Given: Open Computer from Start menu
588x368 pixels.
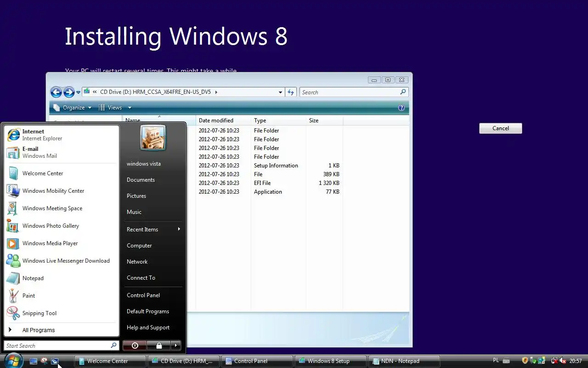Looking at the screenshot, I should (139, 245).
